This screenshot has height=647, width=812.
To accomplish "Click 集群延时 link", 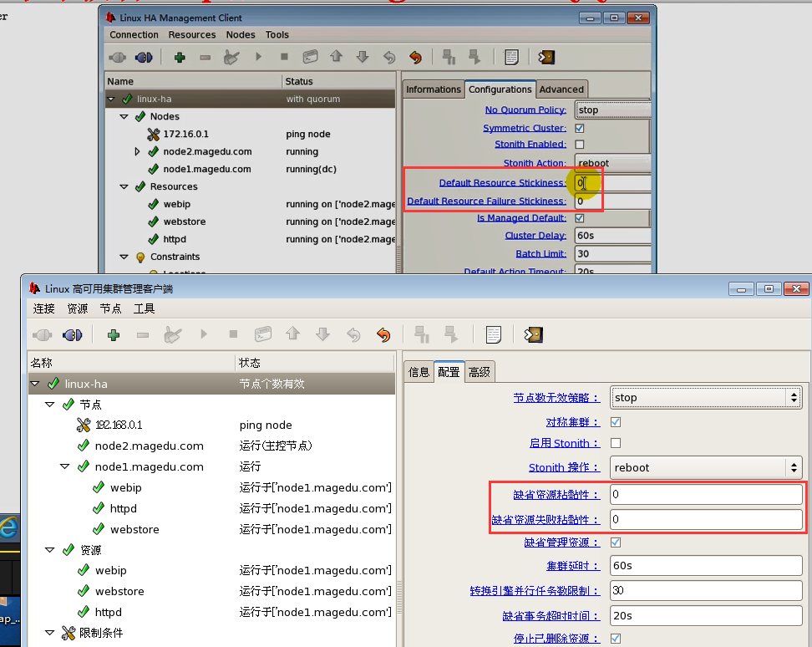I will click(x=573, y=566).
